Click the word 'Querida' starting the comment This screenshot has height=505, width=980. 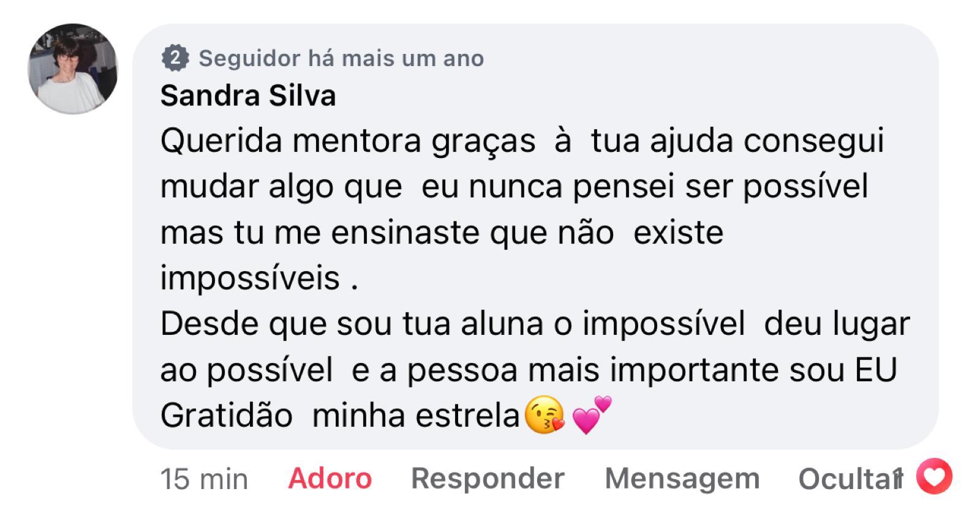[x=222, y=141]
